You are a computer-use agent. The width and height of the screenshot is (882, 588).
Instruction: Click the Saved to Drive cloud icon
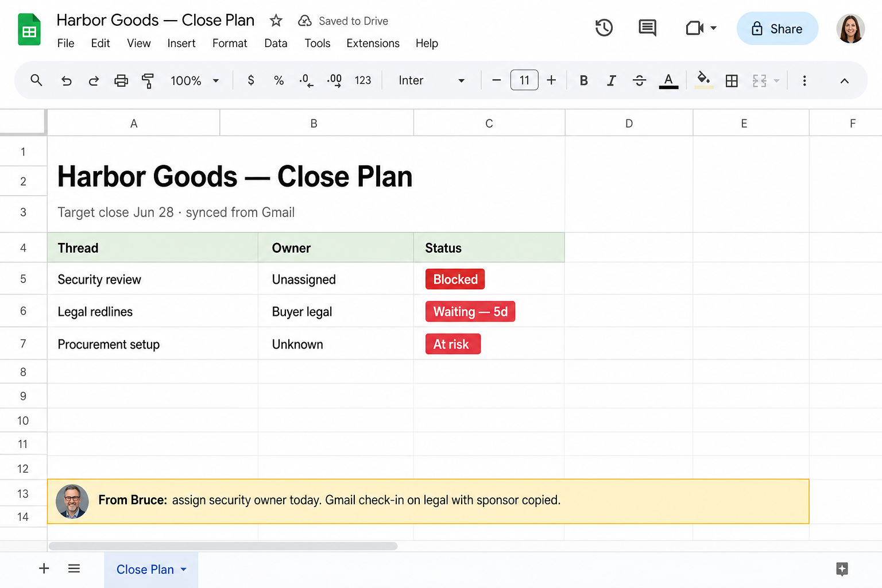click(x=305, y=21)
